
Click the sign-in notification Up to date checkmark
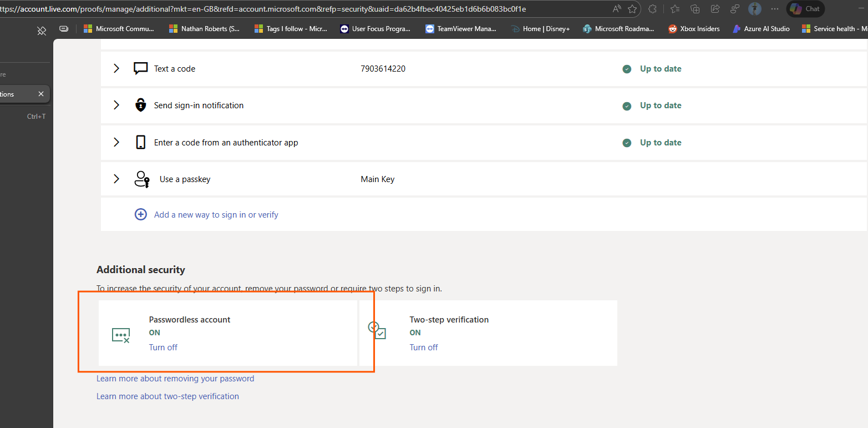click(627, 105)
